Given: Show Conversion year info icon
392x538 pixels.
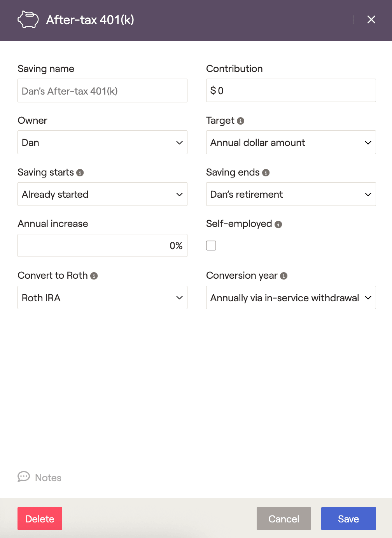Looking at the screenshot, I should (284, 276).
